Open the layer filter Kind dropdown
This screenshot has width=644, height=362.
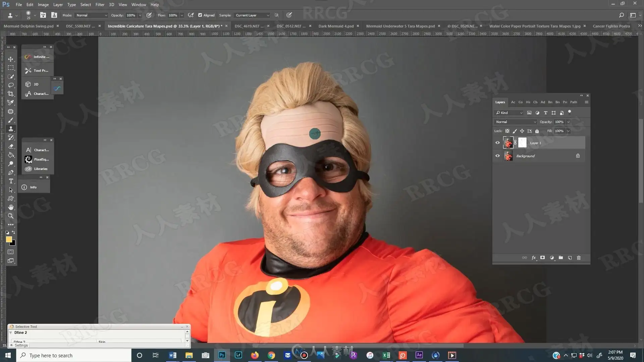click(x=509, y=113)
